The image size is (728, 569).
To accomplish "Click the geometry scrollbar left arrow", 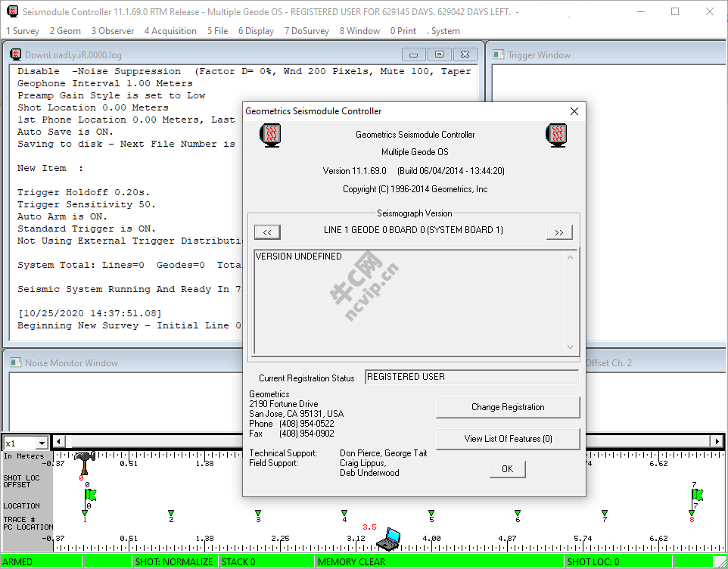I will [58, 441].
